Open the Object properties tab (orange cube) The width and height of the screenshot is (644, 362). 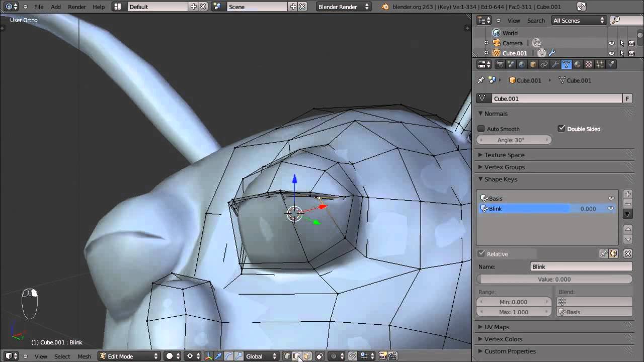coord(533,64)
